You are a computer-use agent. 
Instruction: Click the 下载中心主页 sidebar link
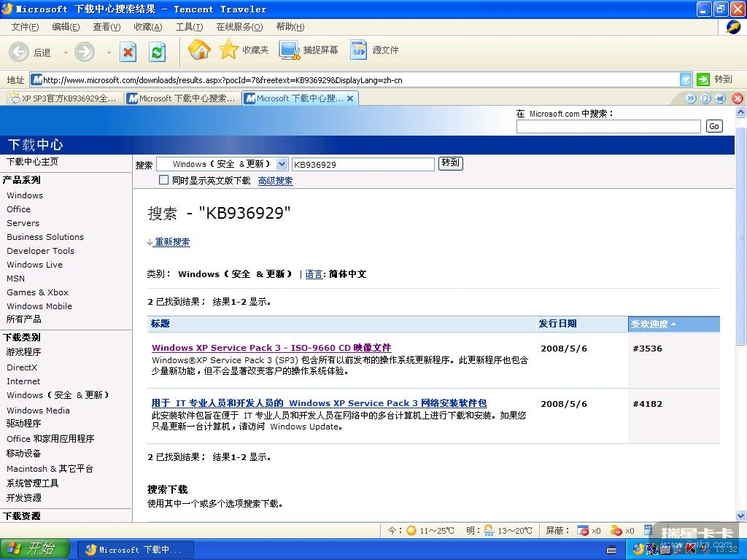pyautogui.click(x=32, y=162)
